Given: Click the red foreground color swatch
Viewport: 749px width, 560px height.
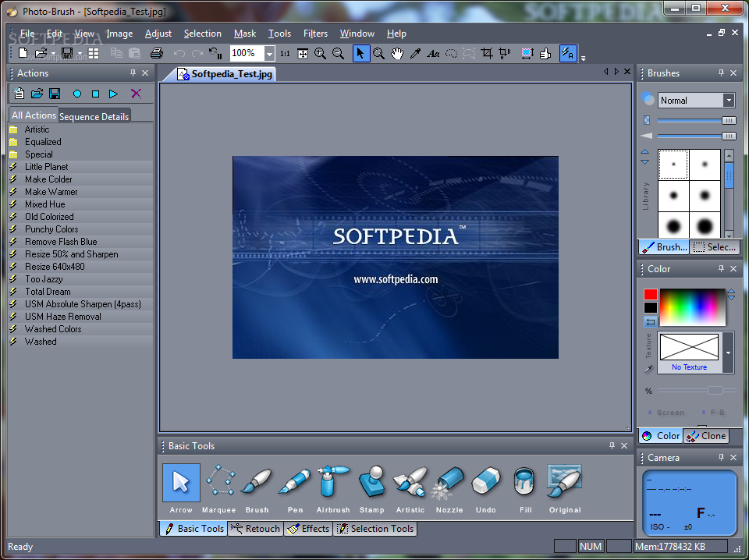Looking at the screenshot, I should point(650,295).
